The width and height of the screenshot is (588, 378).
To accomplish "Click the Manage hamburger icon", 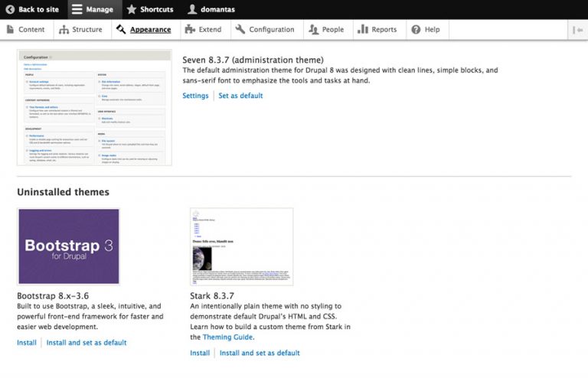I will click(x=77, y=10).
